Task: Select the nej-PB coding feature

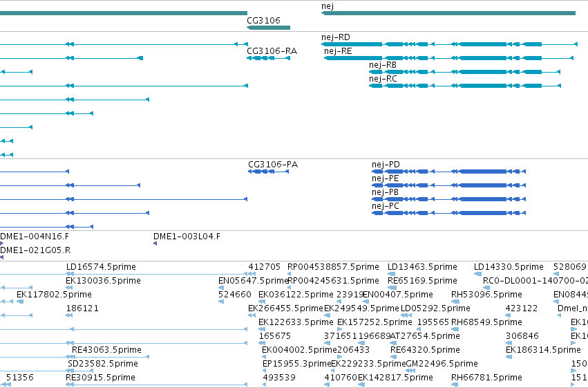Action: point(449,199)
